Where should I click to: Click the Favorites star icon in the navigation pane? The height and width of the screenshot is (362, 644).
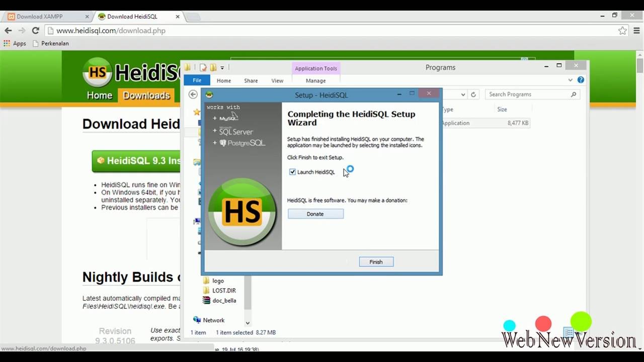pyautogui.click(x=197, y=112)
